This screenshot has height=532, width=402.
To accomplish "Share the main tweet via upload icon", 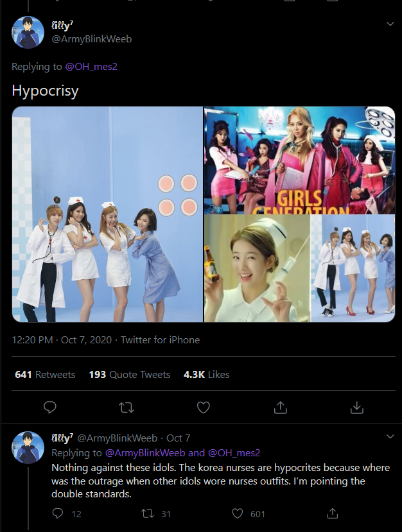I will tap(280, 407).
